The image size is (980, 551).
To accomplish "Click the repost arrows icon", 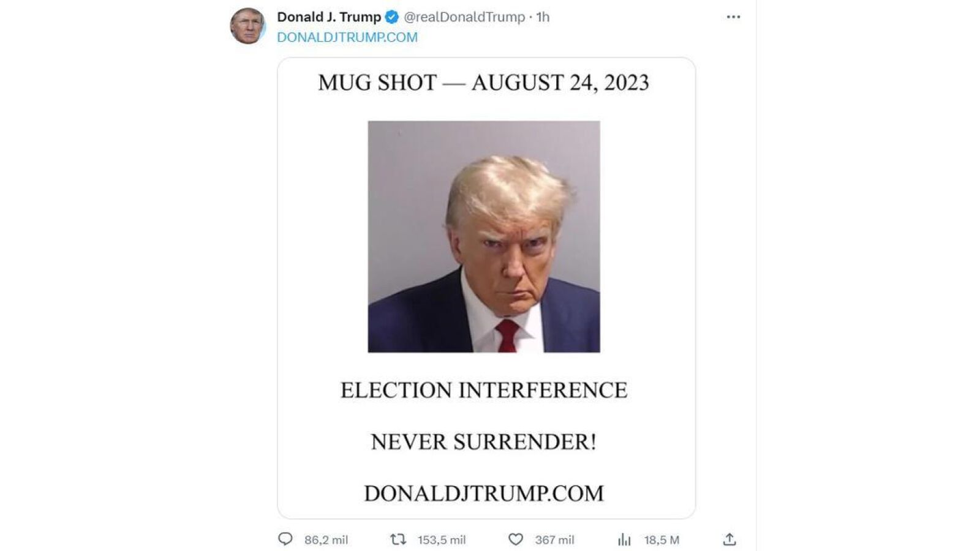I will click(x=398, y=539).
